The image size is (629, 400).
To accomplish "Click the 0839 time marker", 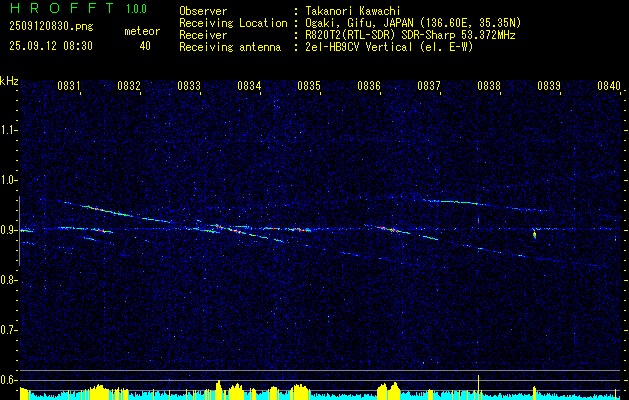I will coord(549,85).
